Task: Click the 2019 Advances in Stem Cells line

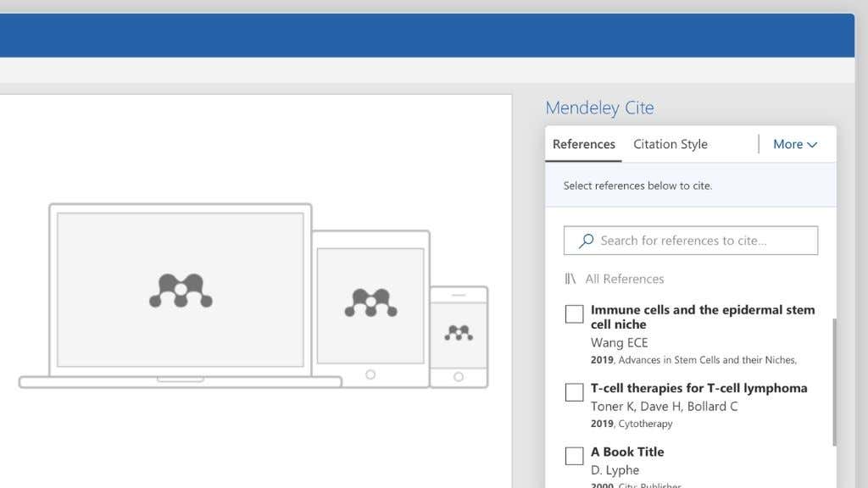Action: click(x=693, y=360)
